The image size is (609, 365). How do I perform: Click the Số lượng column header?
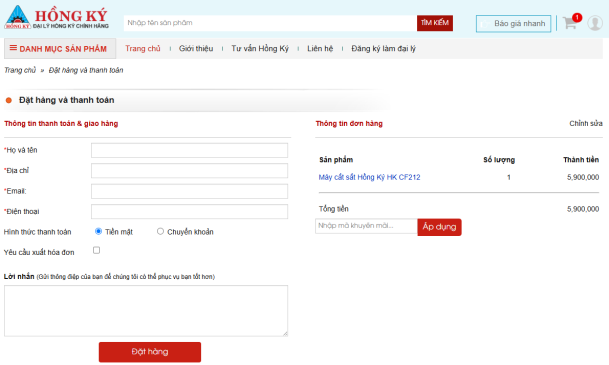tap(499, 160)
